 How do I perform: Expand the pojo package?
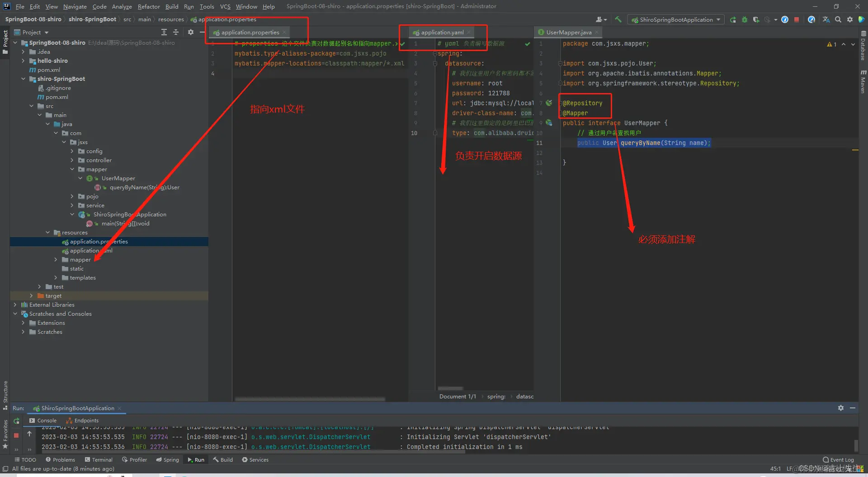click(72, 196)
